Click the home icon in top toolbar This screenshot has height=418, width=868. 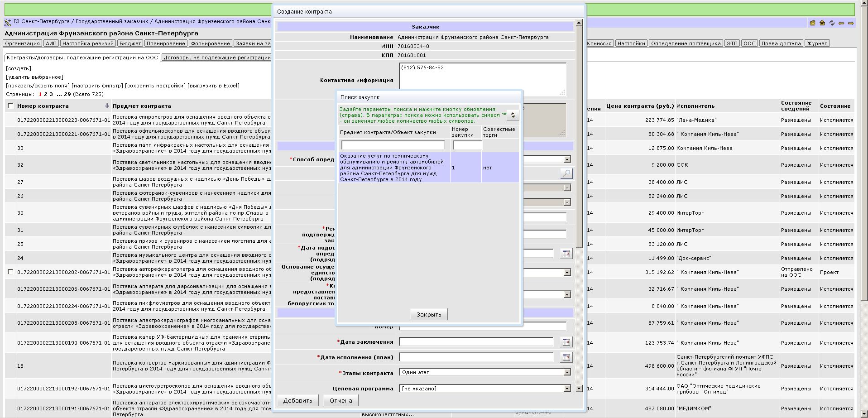click(x=822, y=23)
